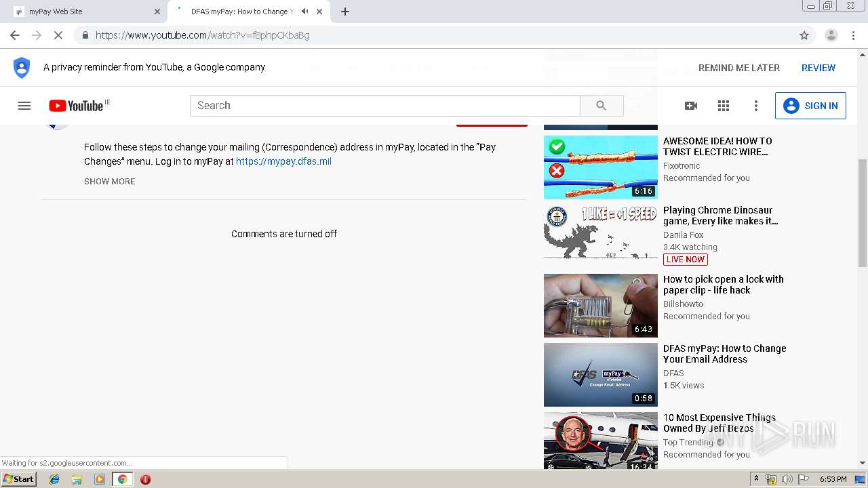Open the taskbar media player icon
The width and height of the screenshot is (868, 488).
click(100, 479)
